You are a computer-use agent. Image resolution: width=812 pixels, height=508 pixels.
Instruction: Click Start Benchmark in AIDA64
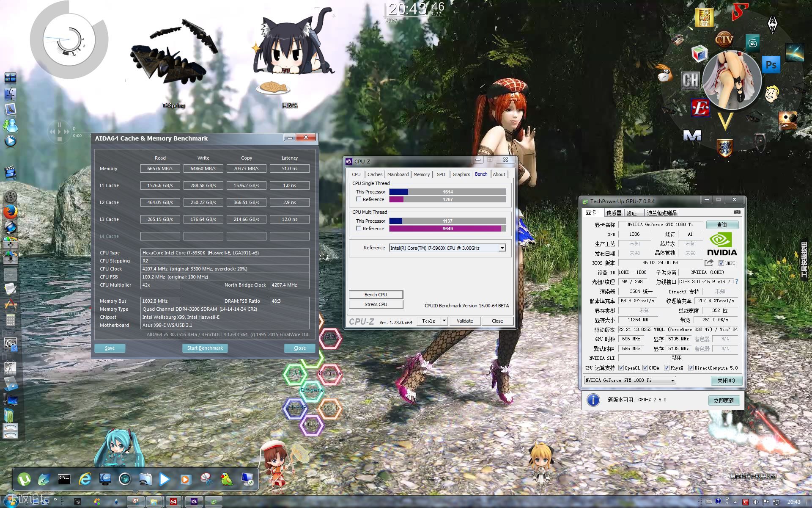(205, 348)
